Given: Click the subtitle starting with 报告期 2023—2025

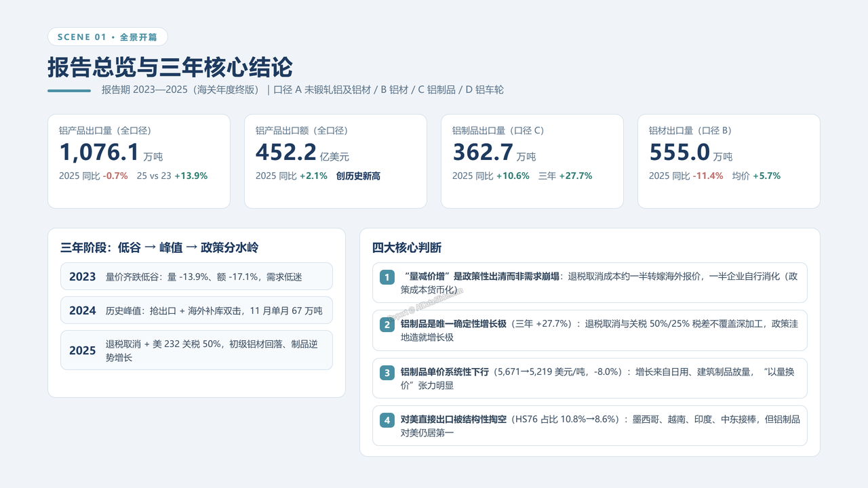Looking at the screenshot, I should pyautogui.click(x=302, y=90).
